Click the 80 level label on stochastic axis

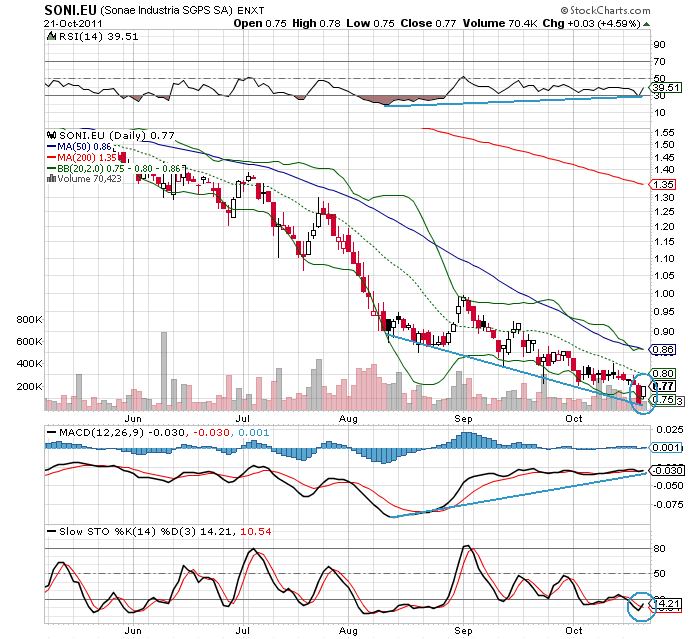coord(659,548)
